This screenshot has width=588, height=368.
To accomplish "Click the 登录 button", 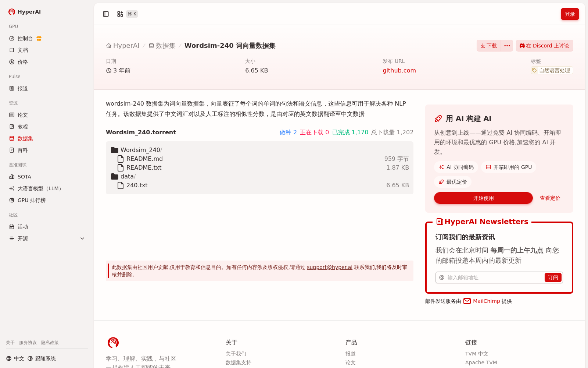I will point(570,14).
